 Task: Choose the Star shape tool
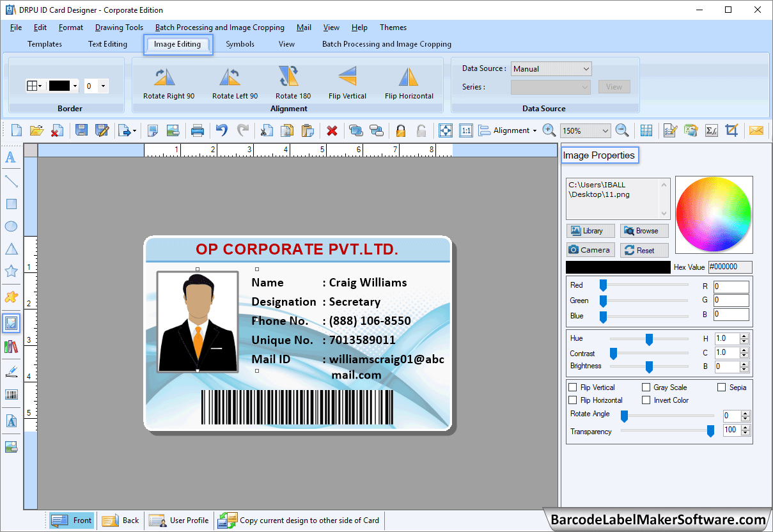(10, 271)
